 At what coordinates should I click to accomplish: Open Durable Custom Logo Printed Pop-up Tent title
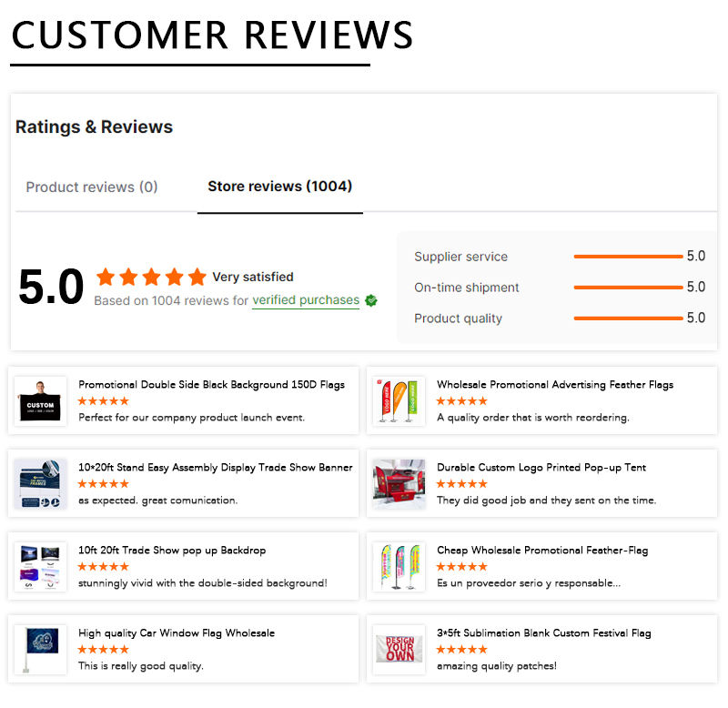[541, 468]
